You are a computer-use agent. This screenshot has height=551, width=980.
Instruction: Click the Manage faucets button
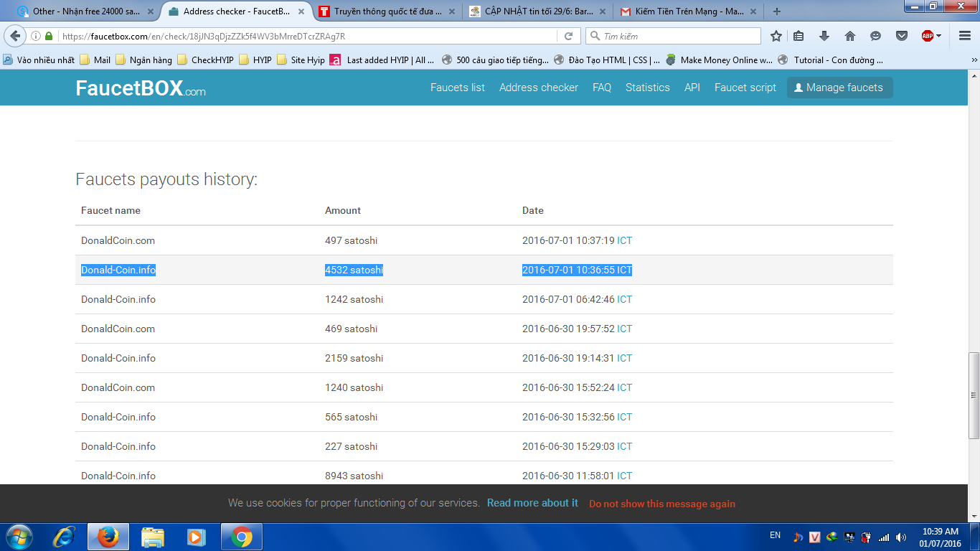(840, 88)
